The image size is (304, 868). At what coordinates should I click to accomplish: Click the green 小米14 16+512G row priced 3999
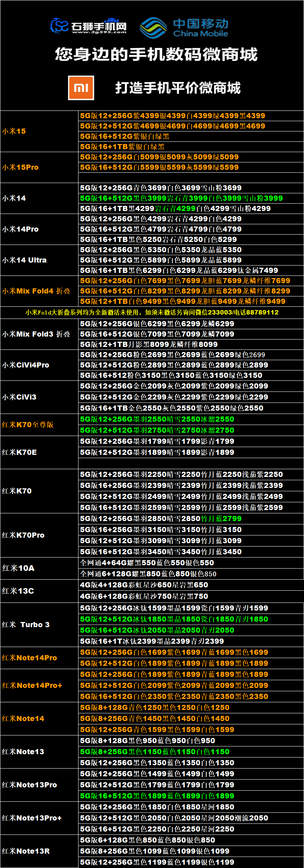[x=191, y=198]
